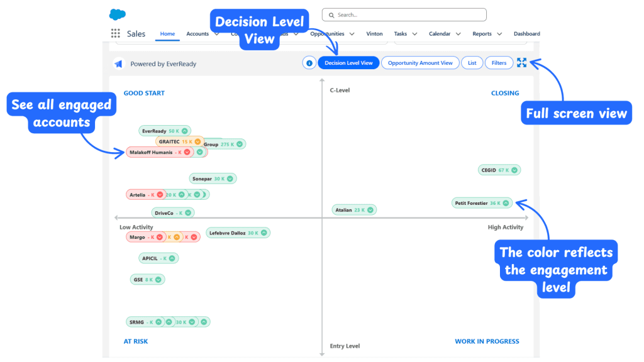Open the Calendar tab
This screenshot has width=644, height=362.
tap(440, 34)
